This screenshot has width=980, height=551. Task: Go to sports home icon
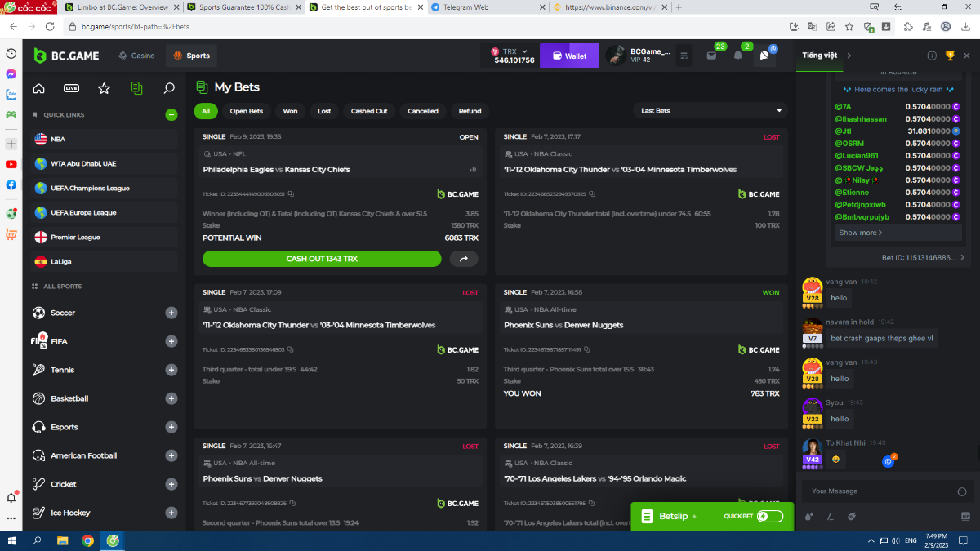[x=38, y=88]
